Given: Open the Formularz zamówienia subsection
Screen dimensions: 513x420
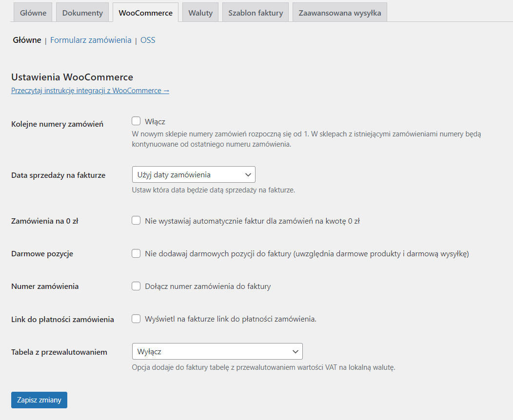Looking at the screenshot, I should [91, 40].
